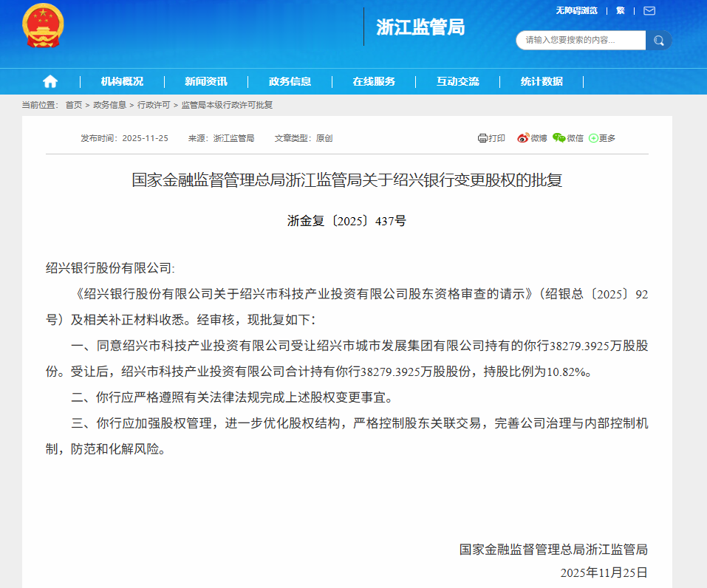Screen dimensions: 707x588
Task: Open the home page icon in navbar
Action: tap(50, 81)
